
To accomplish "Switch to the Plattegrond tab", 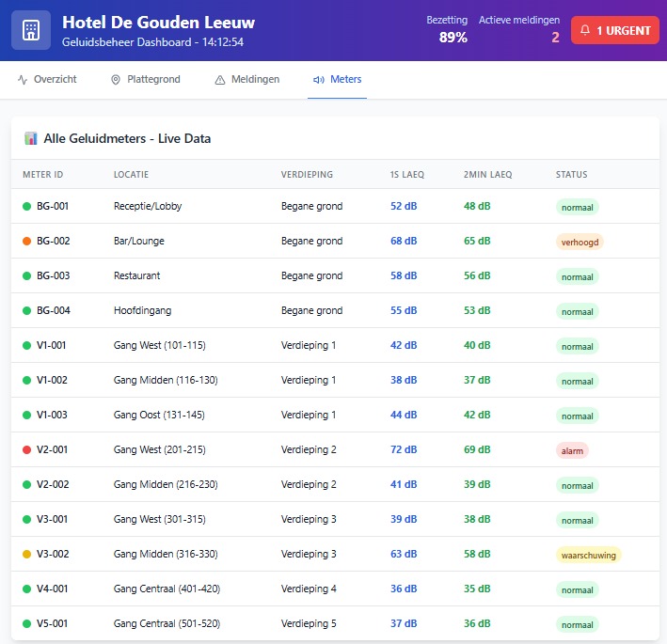I will 145,80.
